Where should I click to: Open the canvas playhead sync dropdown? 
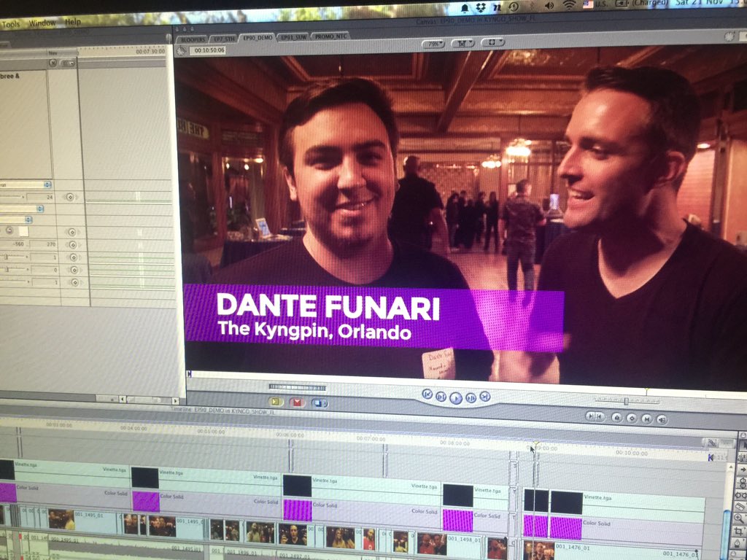click(462, 43)
